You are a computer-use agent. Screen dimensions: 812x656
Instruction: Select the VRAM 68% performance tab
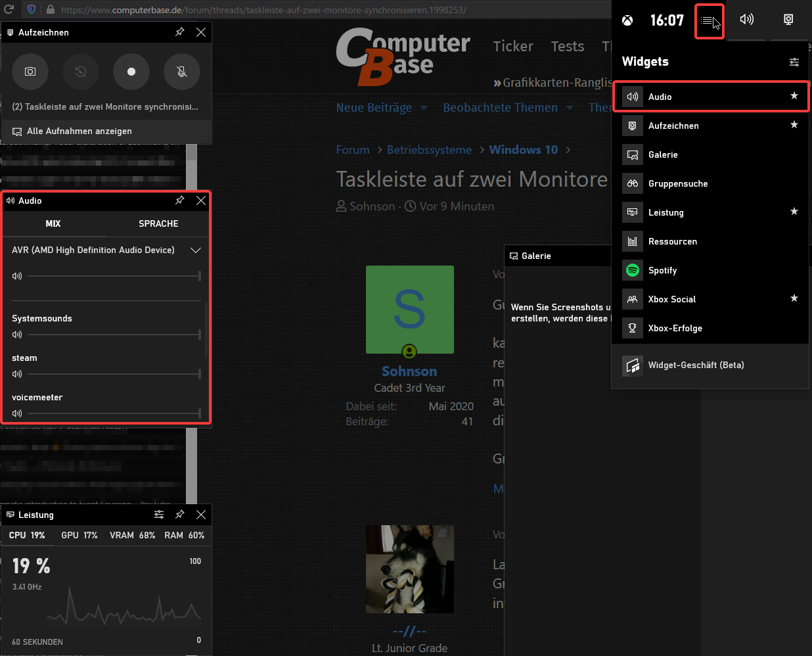[133, 536]
